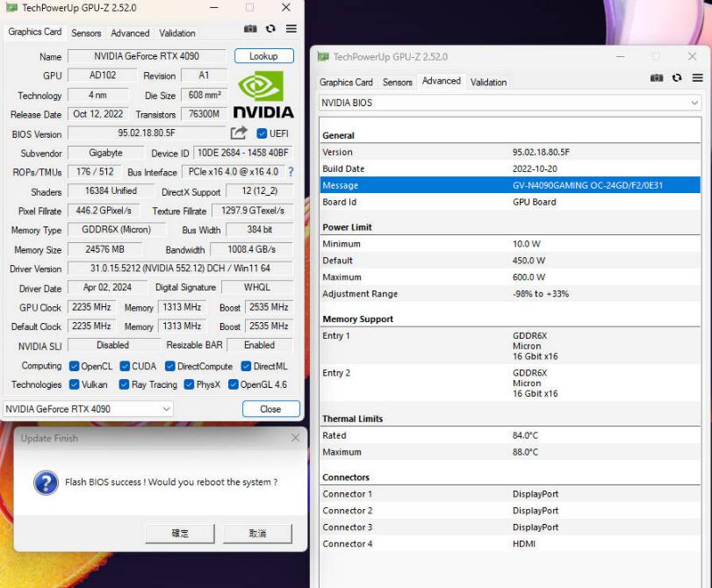This screenshot has height=588, width=712.
Task: Open the hamburger menu in the Advanced tab window
Action: (x=697, y=78)
